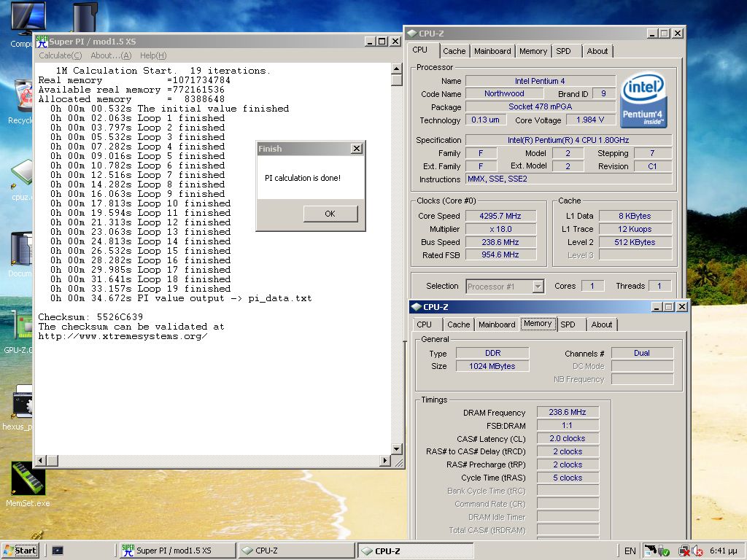
Task: Switch to About tab in upper CPU-Z
Action: (597, 51)
